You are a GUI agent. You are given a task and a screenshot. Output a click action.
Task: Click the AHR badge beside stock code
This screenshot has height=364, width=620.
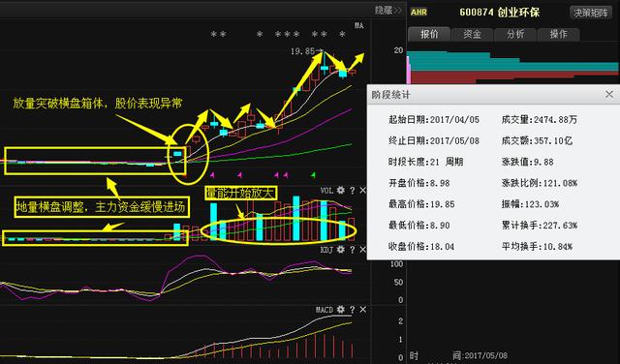click(x=418, y=13)
